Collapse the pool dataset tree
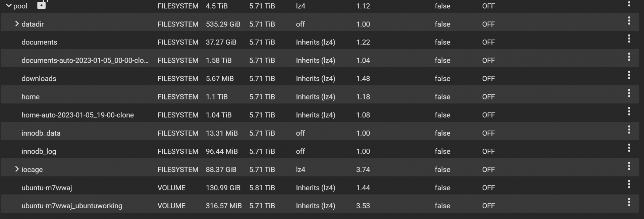Screen dimensions: 644x219 [9, 6]
